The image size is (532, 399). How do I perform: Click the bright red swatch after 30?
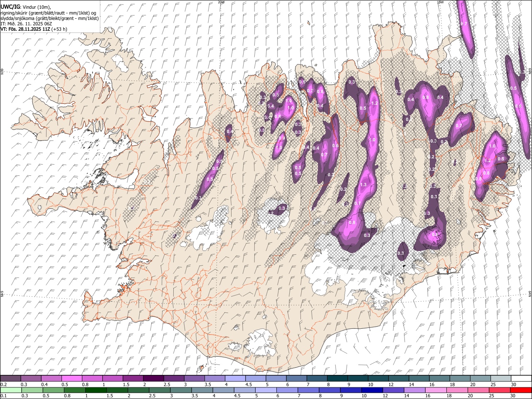coord(521,390)
